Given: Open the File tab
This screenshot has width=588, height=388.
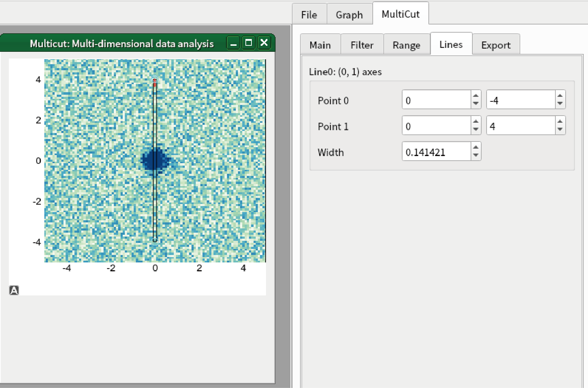Looking at the screenshot, I should click(309, 15).
